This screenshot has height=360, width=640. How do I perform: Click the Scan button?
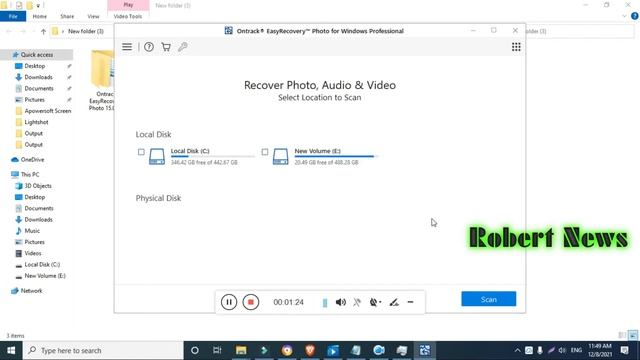(489, 299)
